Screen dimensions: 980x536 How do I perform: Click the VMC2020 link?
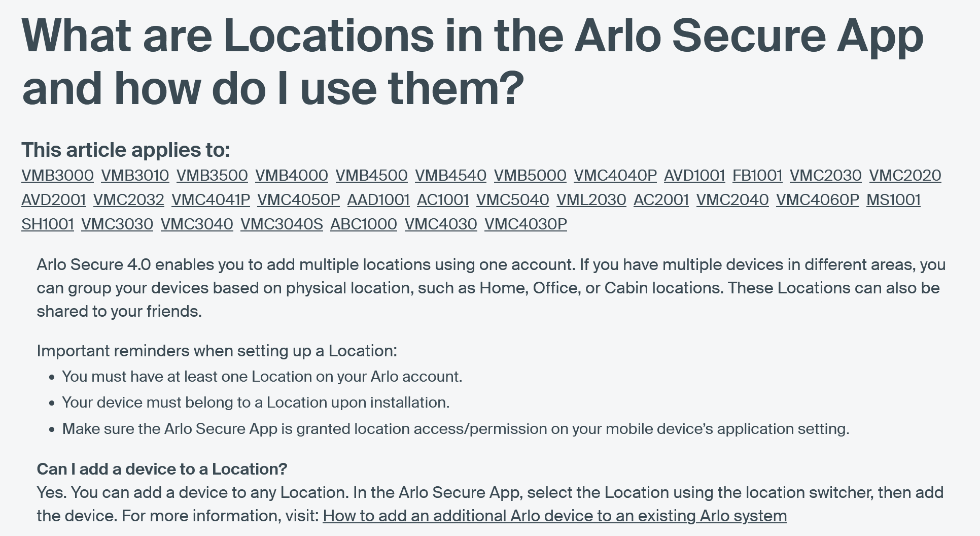(905, 176)
